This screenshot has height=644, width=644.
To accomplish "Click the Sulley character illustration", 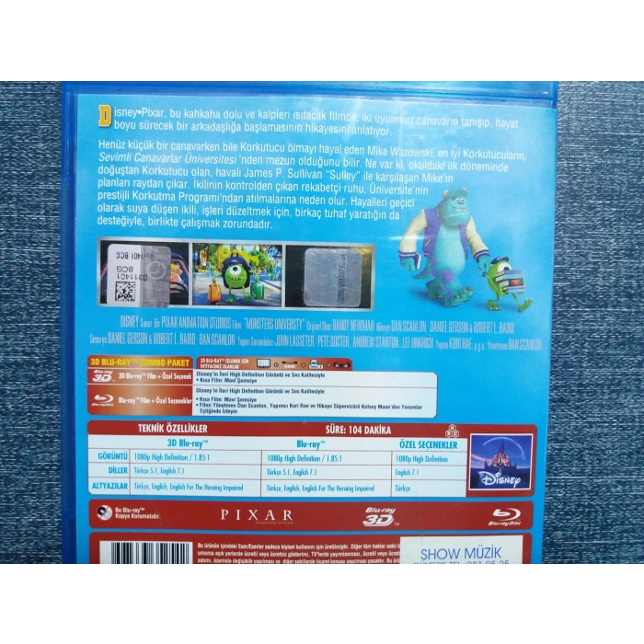I will point(444,247).
